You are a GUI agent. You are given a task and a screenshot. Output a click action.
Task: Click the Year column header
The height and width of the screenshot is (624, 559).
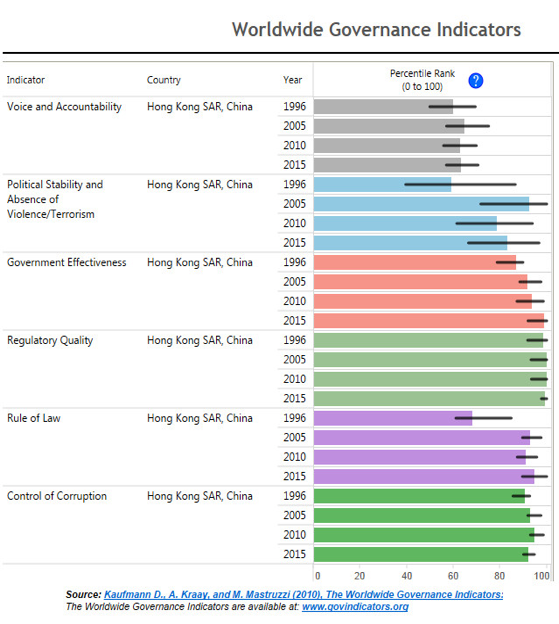click(x=292, y=80)
